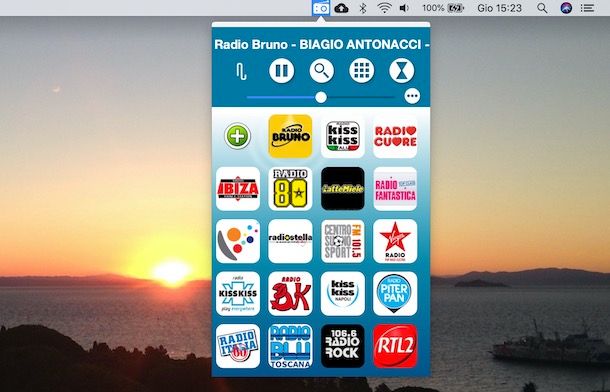The width and height of the screenshot is (610, 392).
Task: Add a new station with green plus
Action: 237,136
